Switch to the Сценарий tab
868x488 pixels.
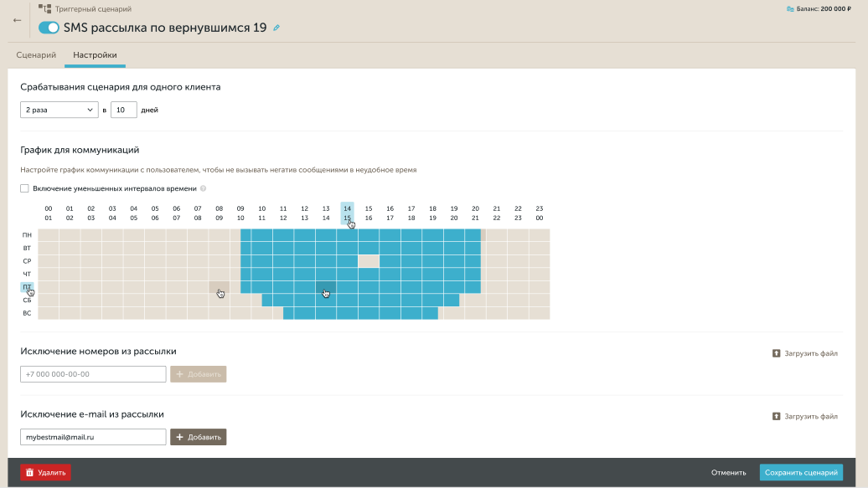(x=36, y=55)
